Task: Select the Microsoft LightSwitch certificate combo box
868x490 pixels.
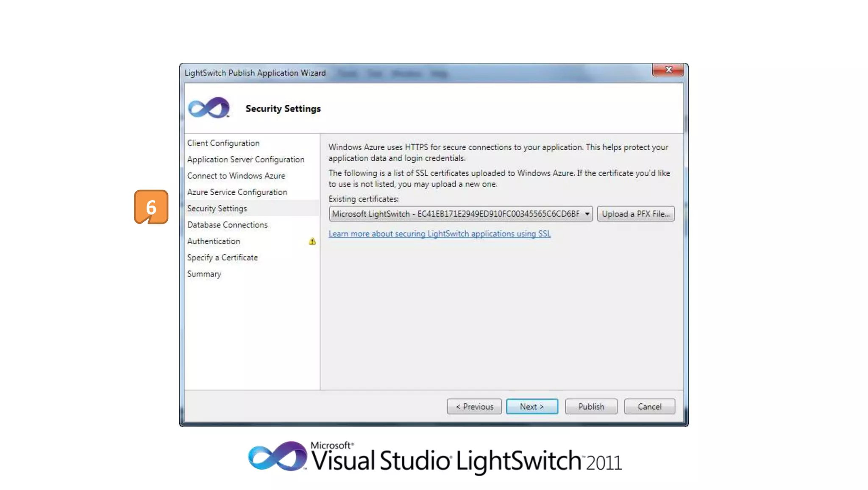Action: (455, 214)
